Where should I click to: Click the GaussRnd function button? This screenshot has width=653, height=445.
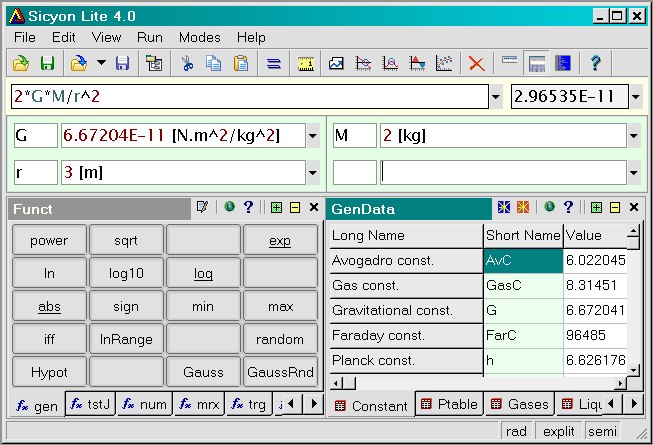pos(280,372)
